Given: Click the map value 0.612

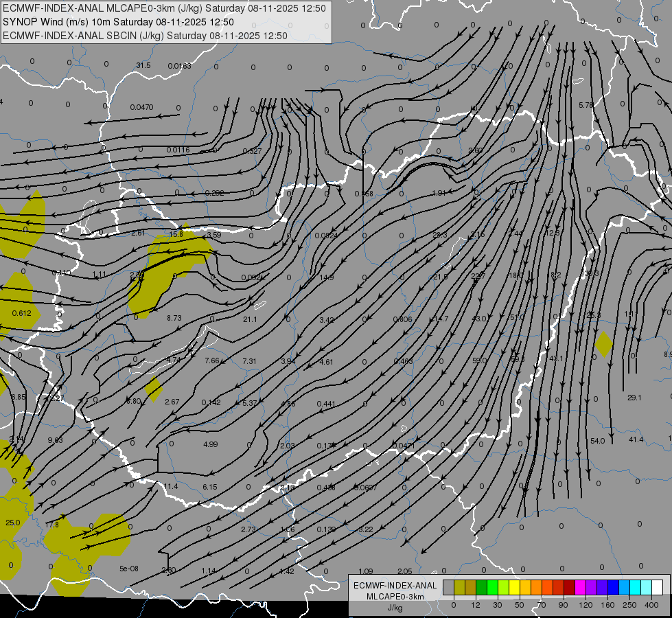Looking at the screenshot, I should pyautogui.click(x=21, y=314).
